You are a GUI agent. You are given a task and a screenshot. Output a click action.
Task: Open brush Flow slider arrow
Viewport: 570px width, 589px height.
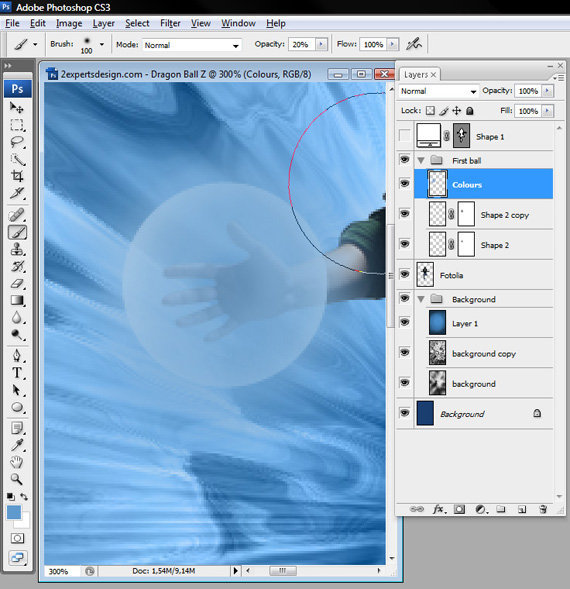[x=392, y=44]
